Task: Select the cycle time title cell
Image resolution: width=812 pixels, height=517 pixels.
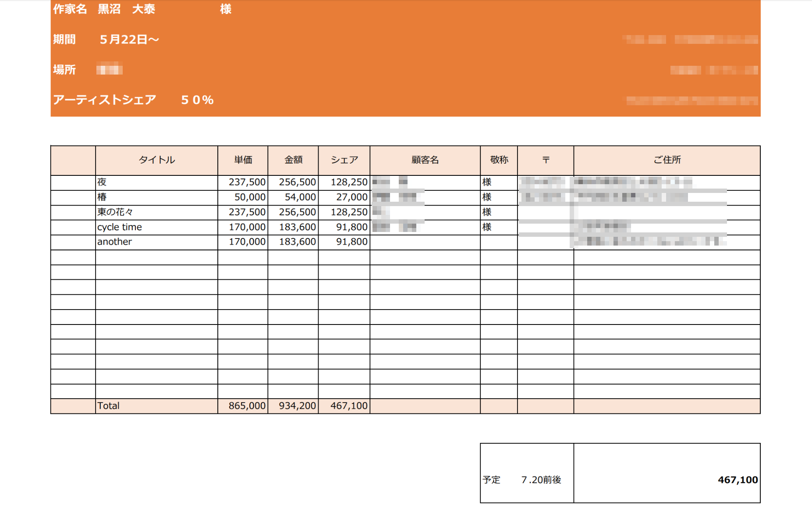Action: click(x=120, y=227)
